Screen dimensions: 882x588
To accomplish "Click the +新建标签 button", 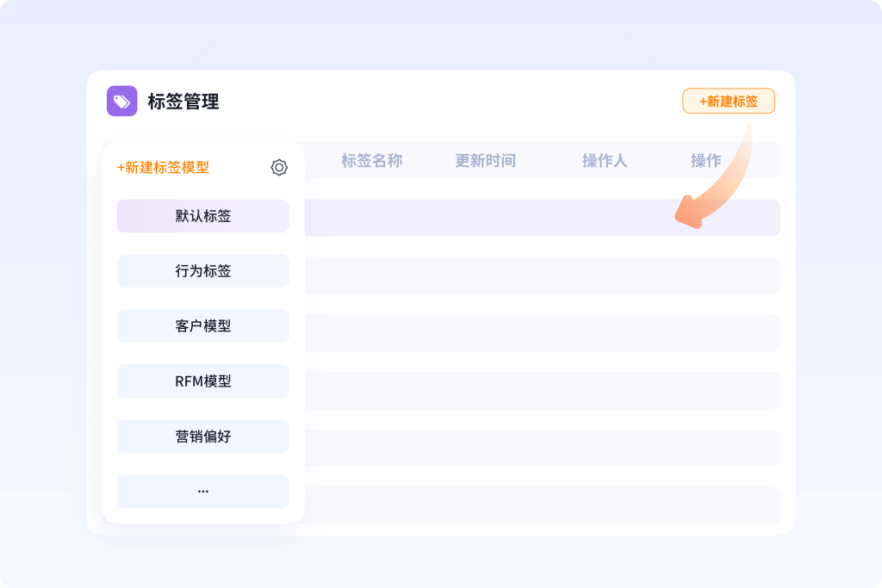I will (x=728, y=102).
